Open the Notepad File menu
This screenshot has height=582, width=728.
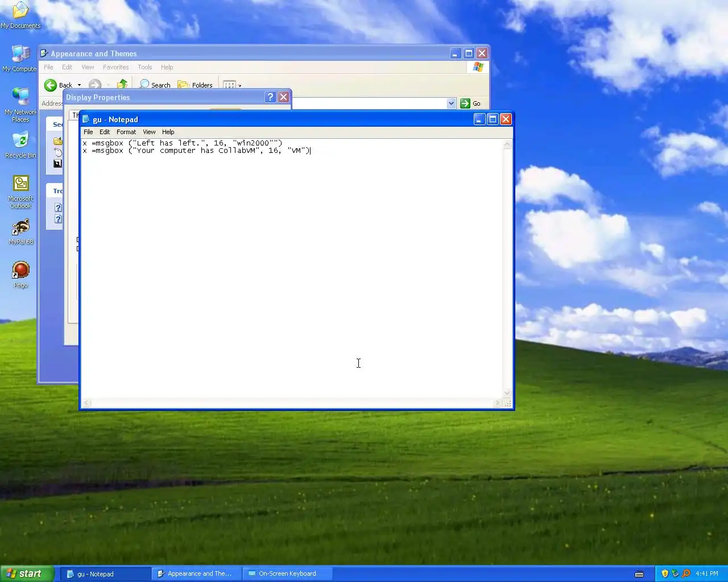tap(88, 132)
